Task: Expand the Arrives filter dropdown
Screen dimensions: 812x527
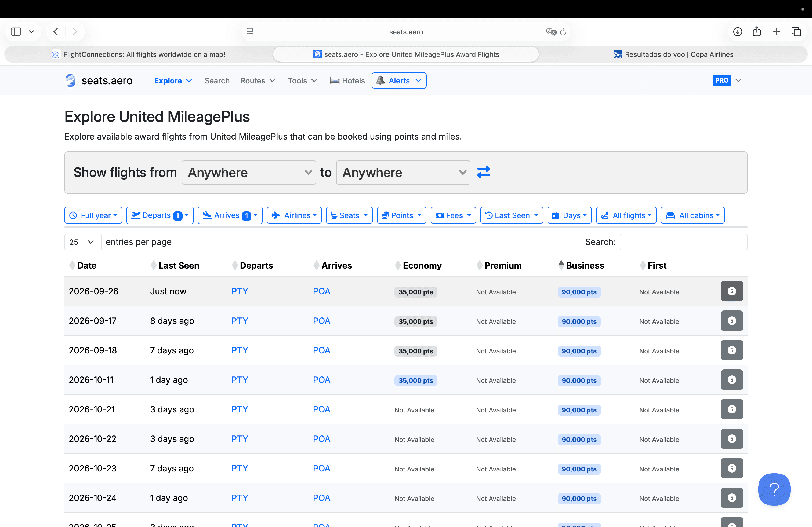Action: (230, 215)
